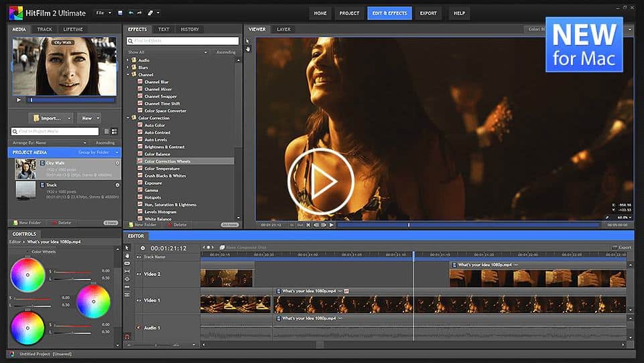Select the hand tool in the editor toolbar

click(x=127, y=255)
